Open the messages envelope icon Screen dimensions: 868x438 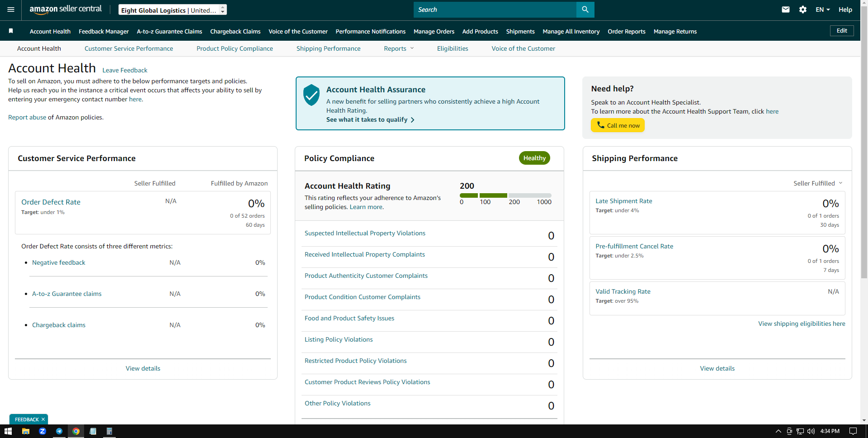coord(786,10)
